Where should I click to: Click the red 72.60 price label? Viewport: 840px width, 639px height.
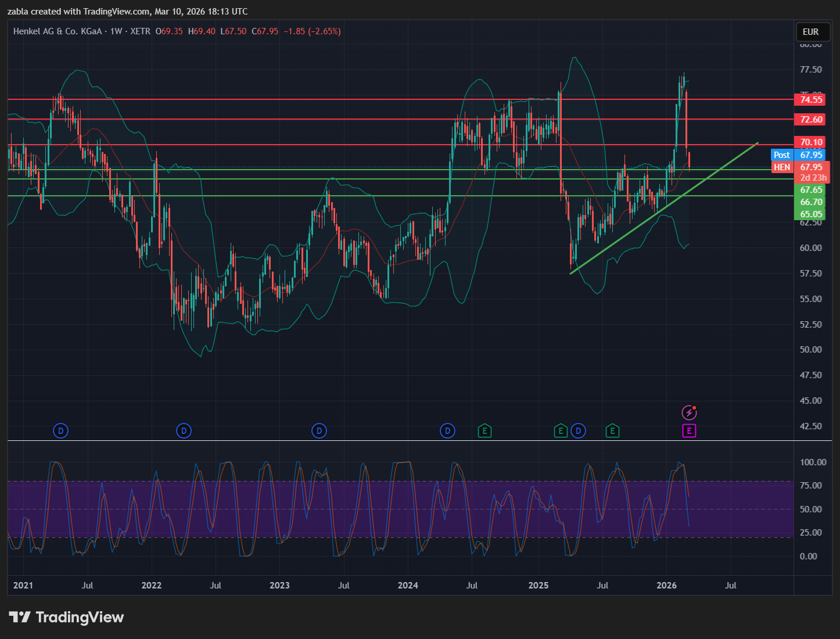(811, 119)
